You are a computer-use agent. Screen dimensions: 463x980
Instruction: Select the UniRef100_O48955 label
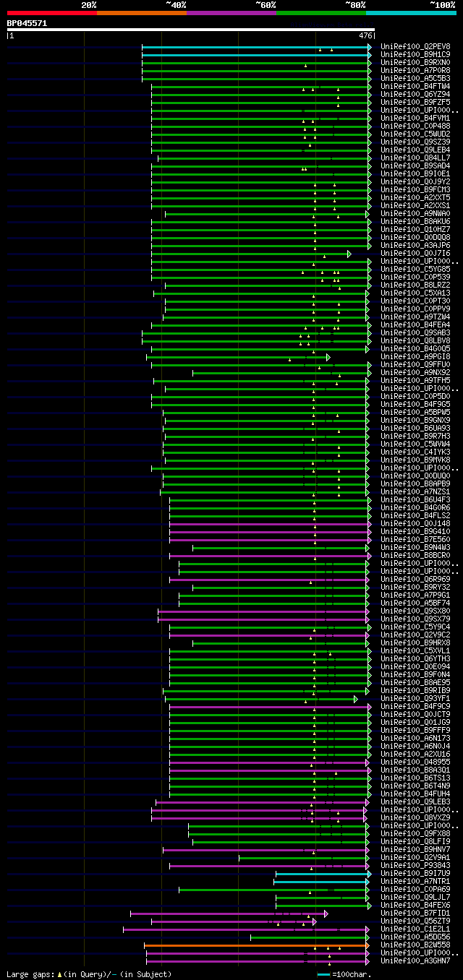415,762
